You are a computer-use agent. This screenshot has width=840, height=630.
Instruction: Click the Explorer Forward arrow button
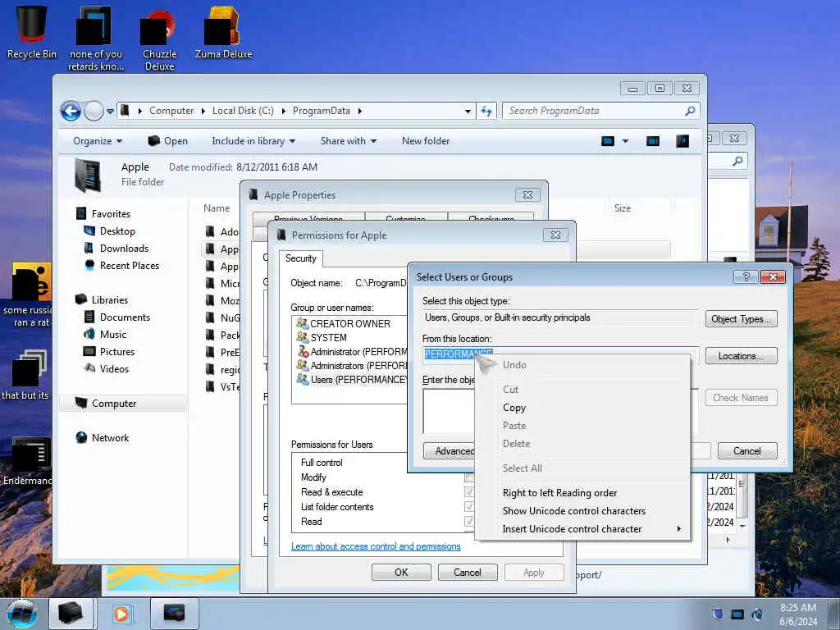point(94,111)
